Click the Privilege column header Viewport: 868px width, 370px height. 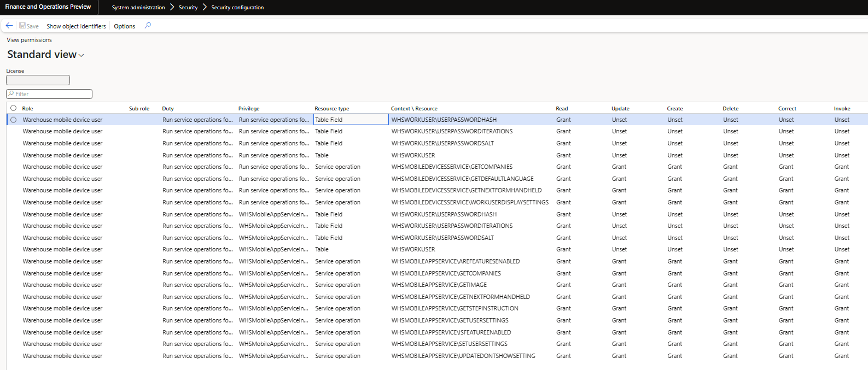[x=249, y=108]
